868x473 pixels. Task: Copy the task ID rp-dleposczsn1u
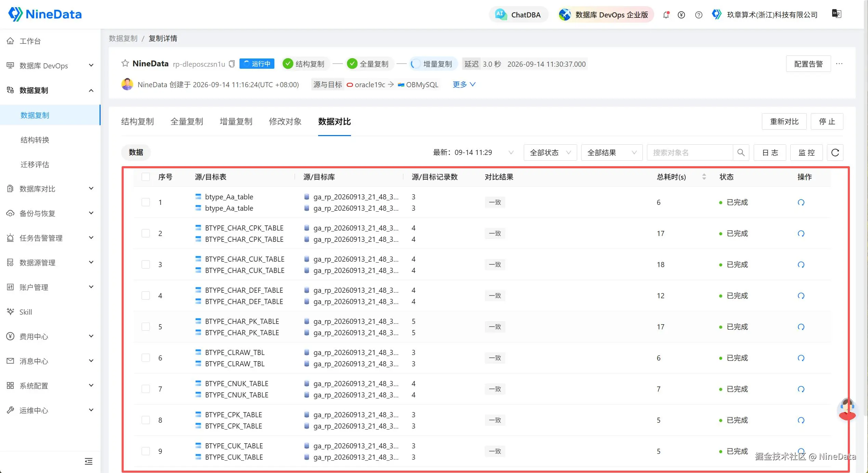(x=232, y=64)
